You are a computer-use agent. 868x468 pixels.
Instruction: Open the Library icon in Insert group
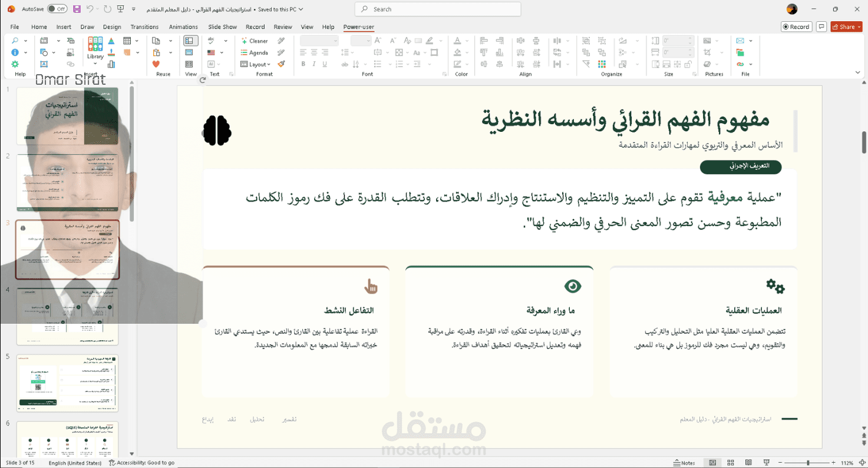coord(95,48)
